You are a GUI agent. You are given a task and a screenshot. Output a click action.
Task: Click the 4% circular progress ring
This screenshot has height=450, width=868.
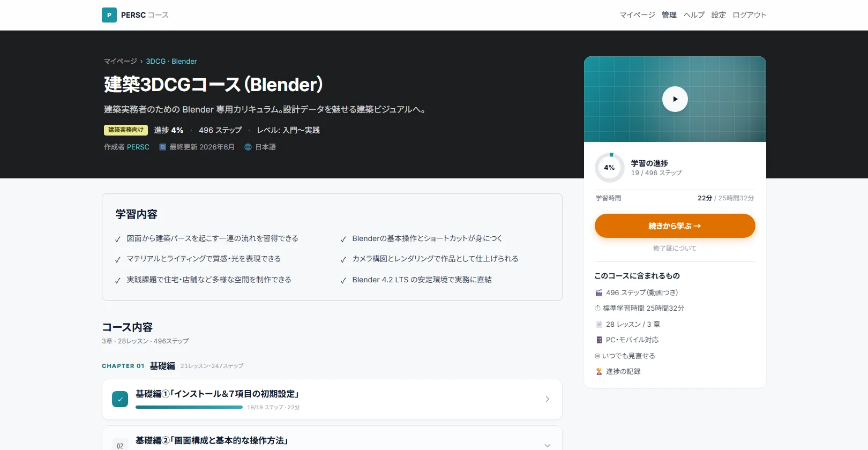point(610,168)
